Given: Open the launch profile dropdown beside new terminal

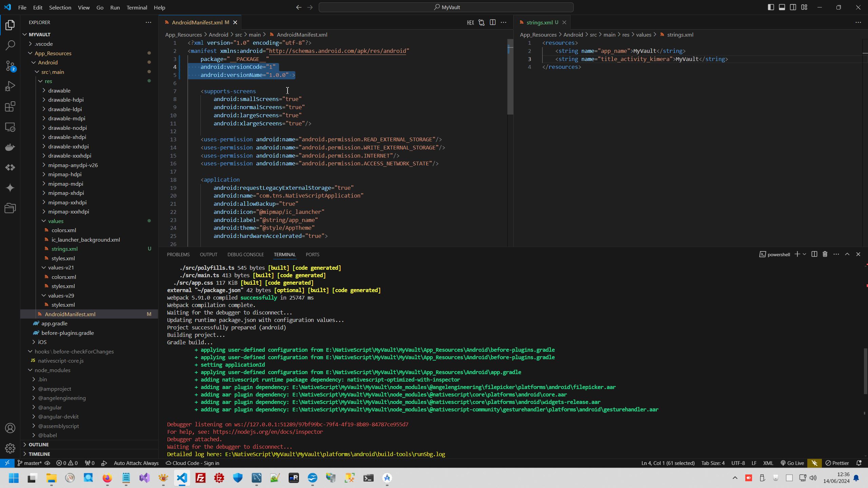Looking at the screenshot, I should click(x=804, y=254).
